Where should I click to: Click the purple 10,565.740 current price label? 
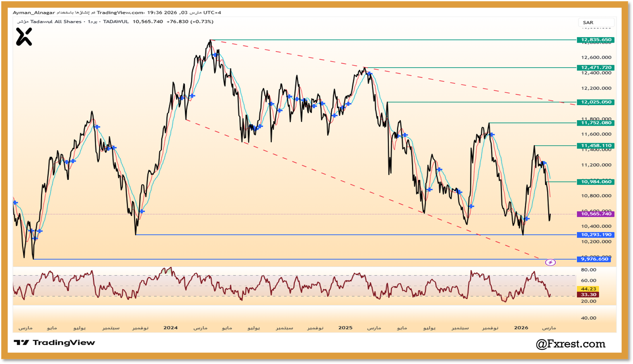(596, 214)
